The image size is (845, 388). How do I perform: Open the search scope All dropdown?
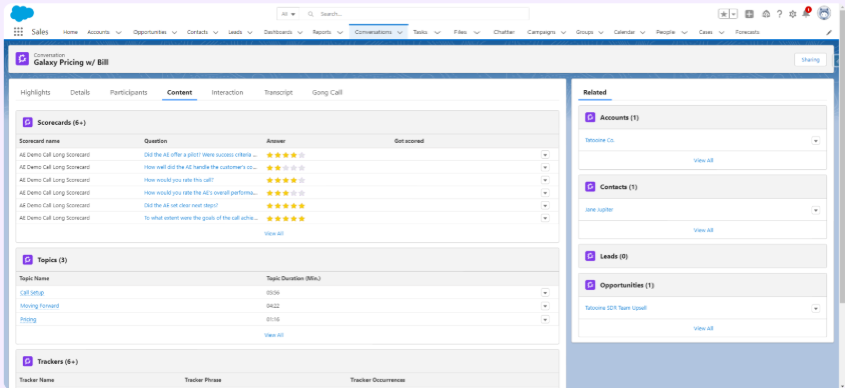289,14
